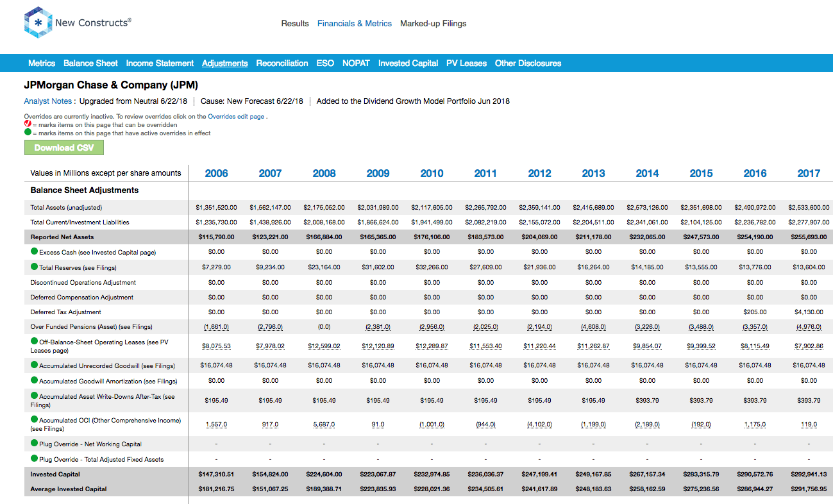Go to the Invested Capital tab
833x504 pixels.
408,63
